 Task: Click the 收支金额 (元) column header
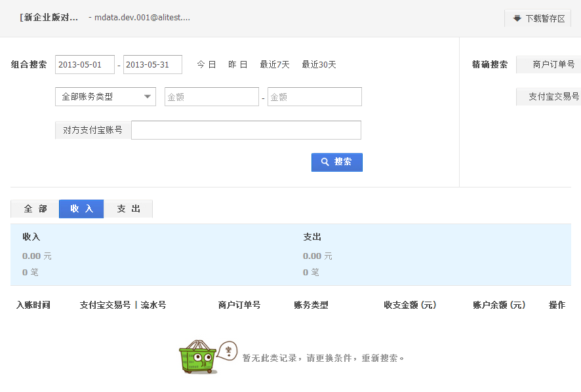click(x=411, y=305)
